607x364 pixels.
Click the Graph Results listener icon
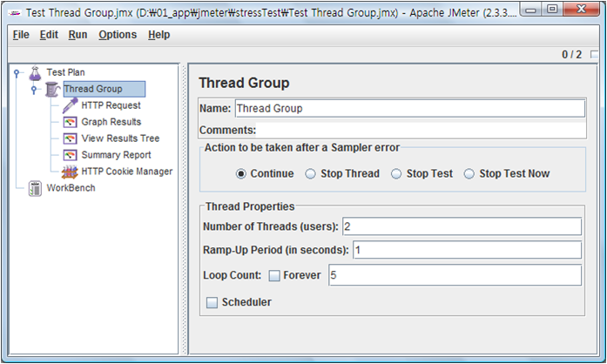pyautogui.click(x=71, y=122)
